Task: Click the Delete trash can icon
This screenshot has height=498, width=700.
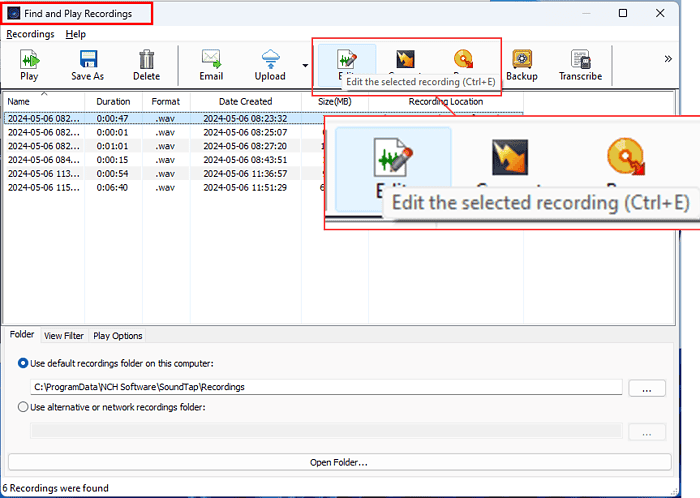Action: coord(146,59)
